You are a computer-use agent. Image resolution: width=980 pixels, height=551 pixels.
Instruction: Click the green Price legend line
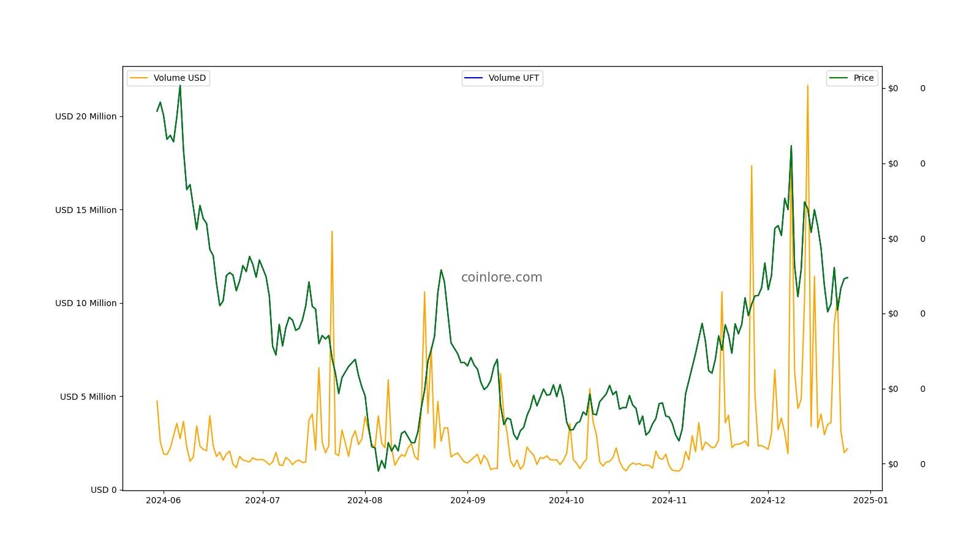tap(839, 78)
